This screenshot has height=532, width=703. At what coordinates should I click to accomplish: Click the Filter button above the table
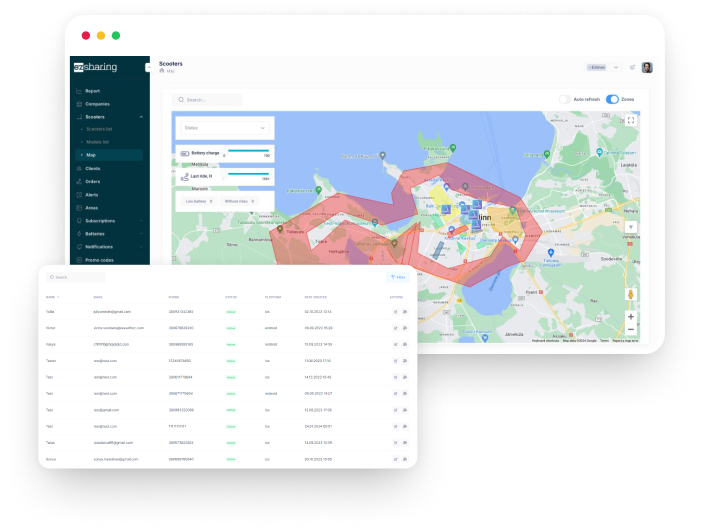tap(398, 277)
